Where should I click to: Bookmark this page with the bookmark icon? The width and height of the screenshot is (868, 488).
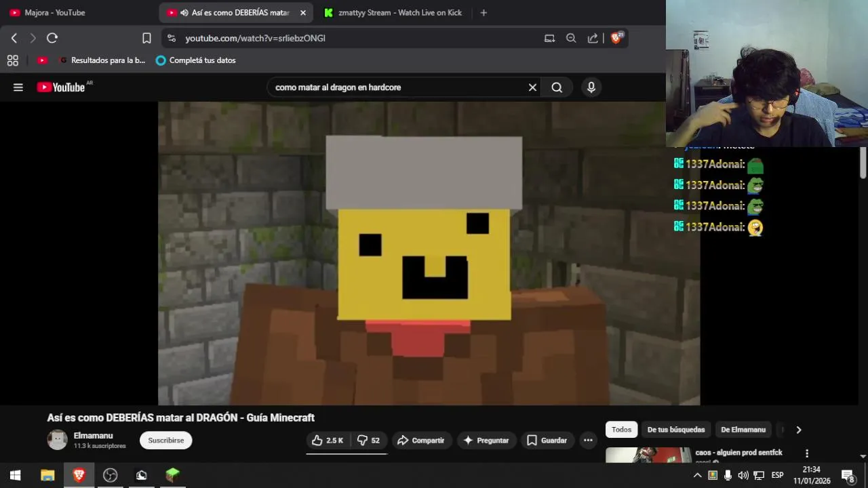coord(146,38)
